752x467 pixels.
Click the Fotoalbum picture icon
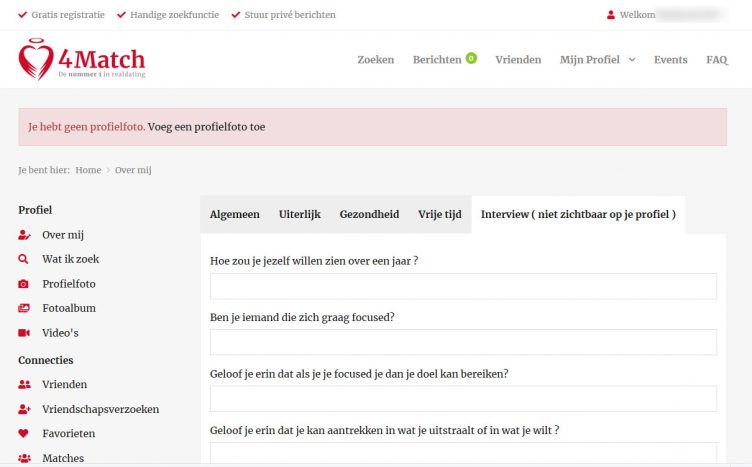[x=24, y=309]
